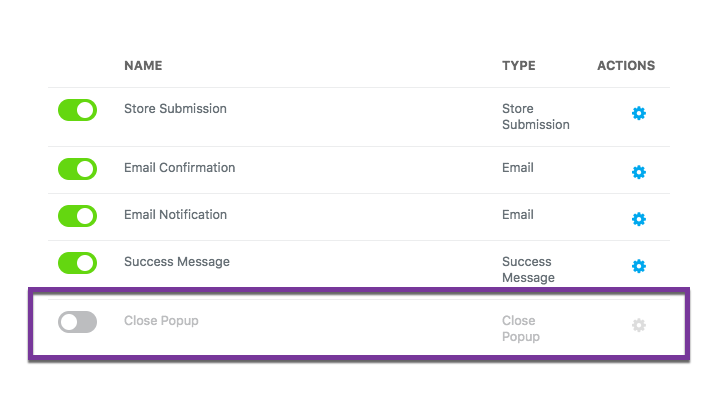Switch off the Success Message toggle
Viewport: 712px width, 398px height.
(x=77, y=263)
